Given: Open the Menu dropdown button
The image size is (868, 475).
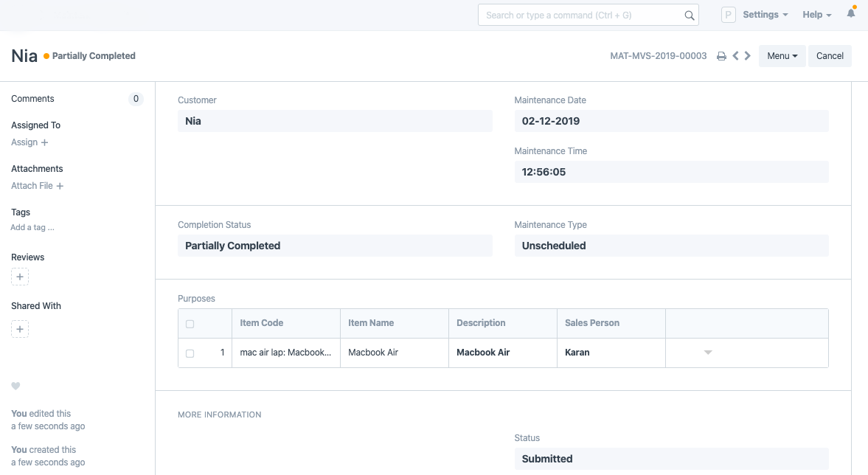Looking at the screenshot, I should [x=782, y=56].
